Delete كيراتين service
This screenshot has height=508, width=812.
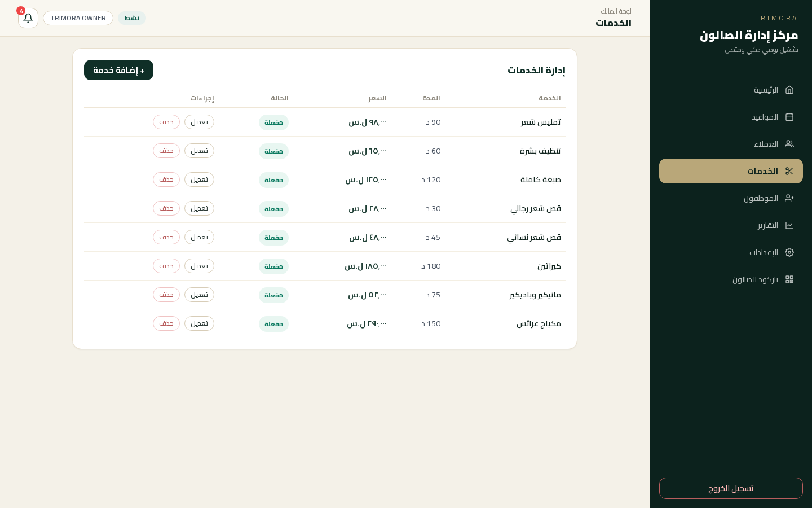(166, 266)
